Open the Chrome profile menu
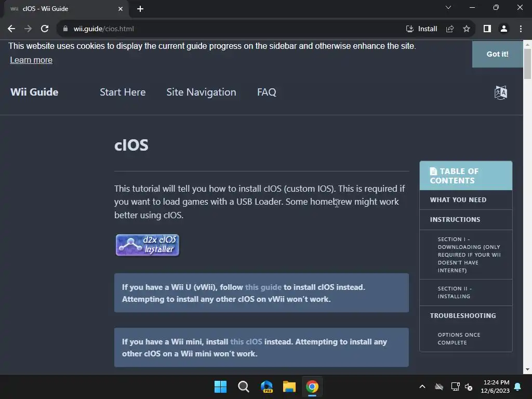The width and height of the screenshot is (532, 399). coord(504,29)
